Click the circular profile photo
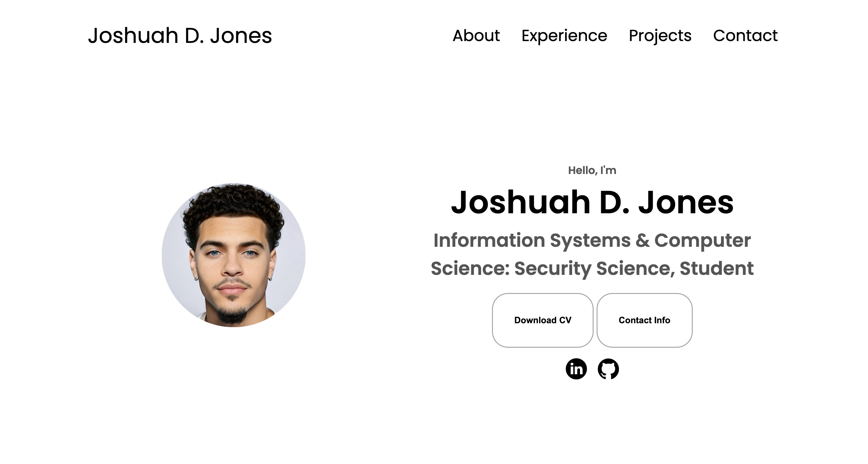The height and width of the screenshot is (464, 868). [x=234, y=255]
